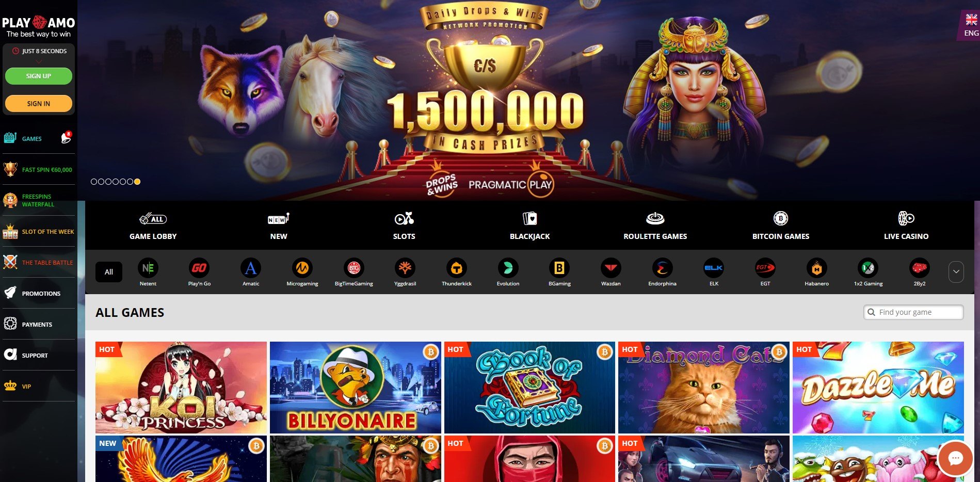This screenshot has width=980, height=482.
Task: Open the Live Casino tab
Action: point(906,226)
